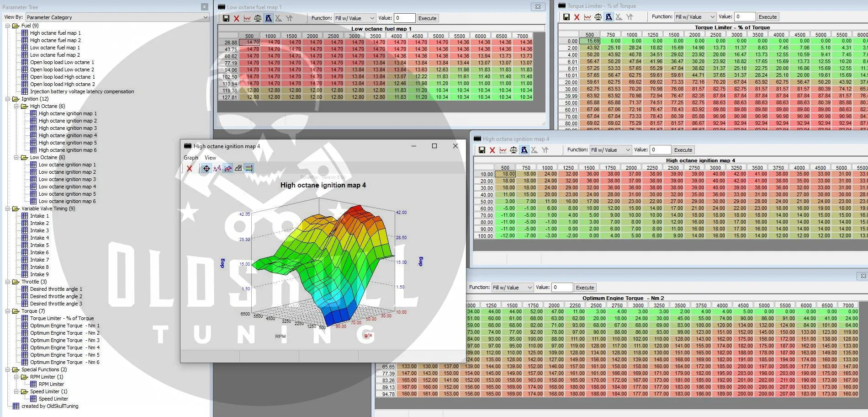Click the rotate icon in 3D graph toolbar

pos(206,168)
